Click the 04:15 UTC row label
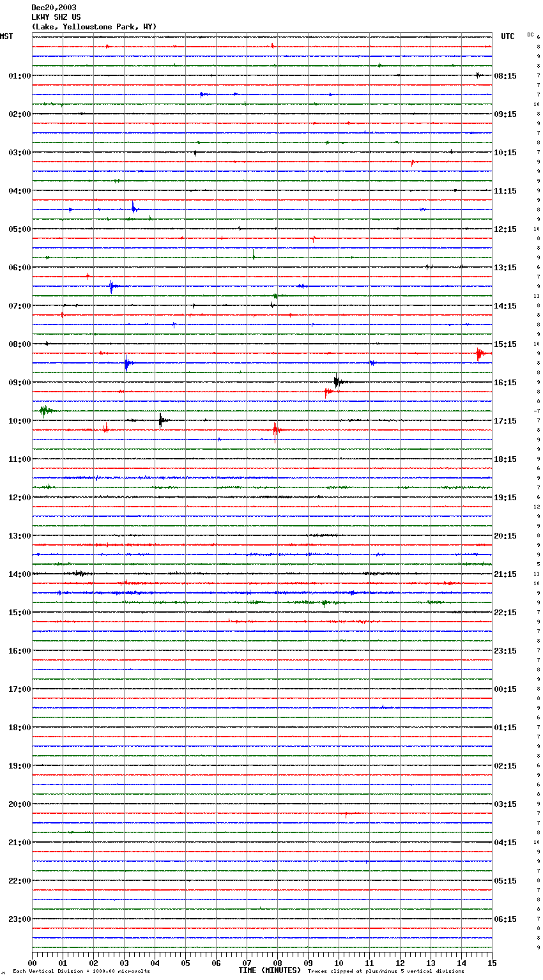The width and height of the screenshot is (543, 980). pyautogui.click(x=505, y=843)
